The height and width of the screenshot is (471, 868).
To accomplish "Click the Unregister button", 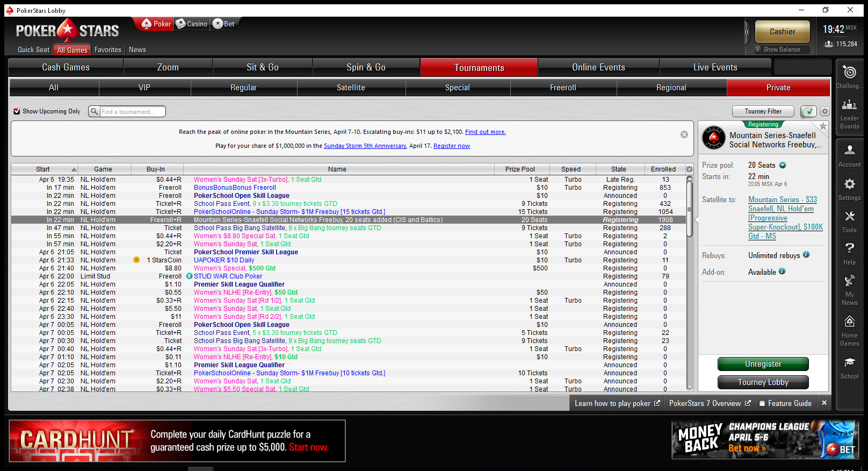I will [x=763, y=364].
